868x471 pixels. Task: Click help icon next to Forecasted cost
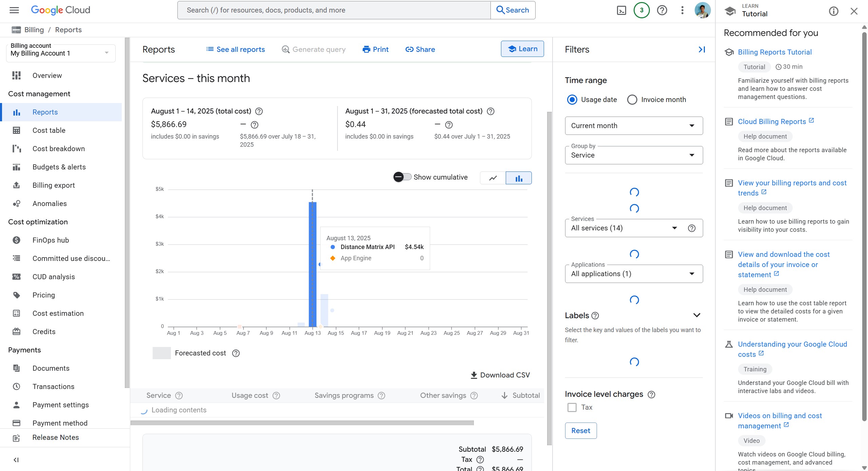coord(236,353)
